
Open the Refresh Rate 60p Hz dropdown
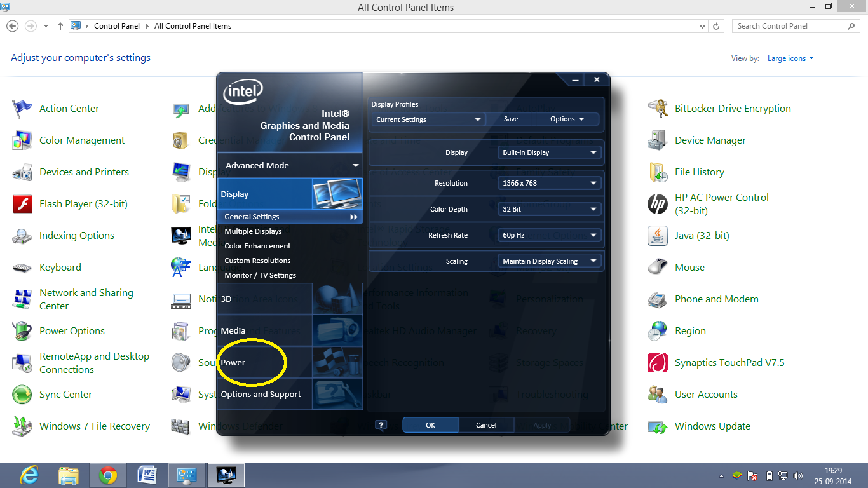tap(550, 235)
